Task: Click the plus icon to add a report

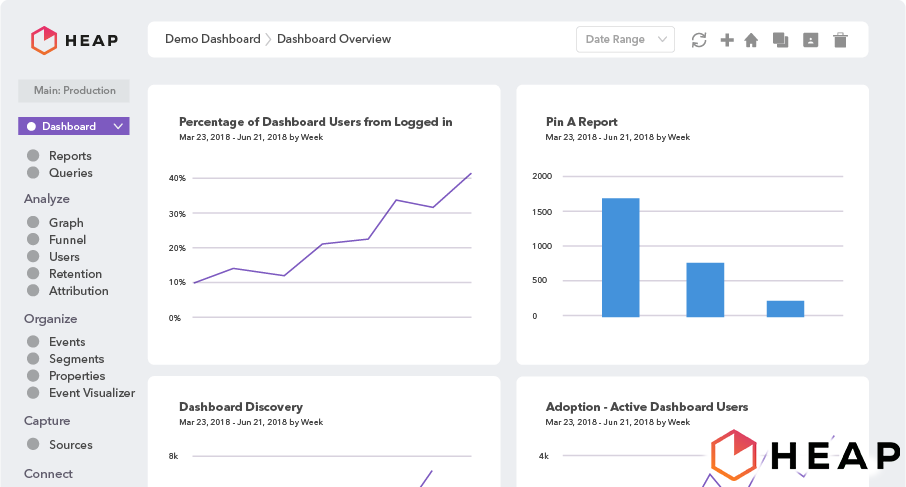Action: tap(727, 40)
